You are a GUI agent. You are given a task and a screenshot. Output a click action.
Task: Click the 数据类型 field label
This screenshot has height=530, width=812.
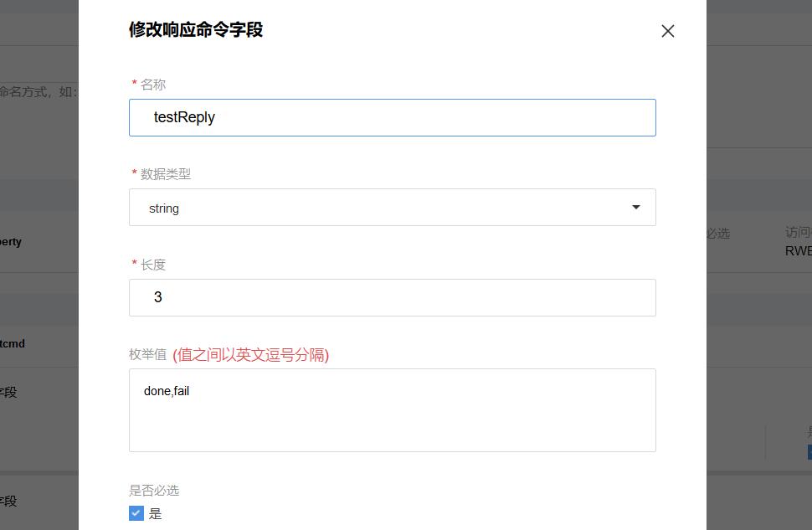(166, 174)
